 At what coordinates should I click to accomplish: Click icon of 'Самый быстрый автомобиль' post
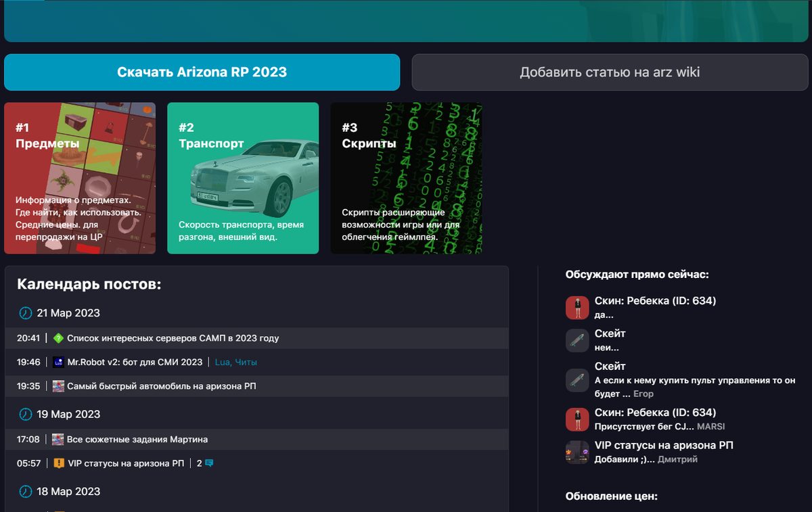(x=58, y=386)
